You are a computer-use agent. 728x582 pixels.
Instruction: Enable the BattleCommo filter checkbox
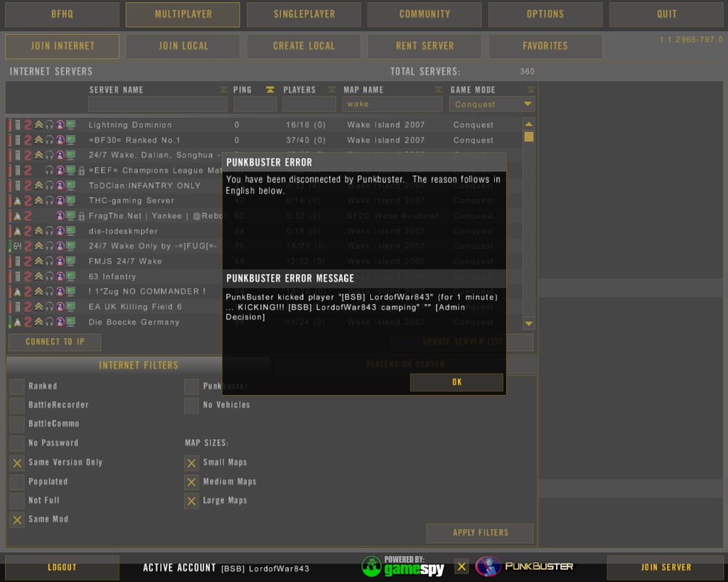(x=17, y=424)
